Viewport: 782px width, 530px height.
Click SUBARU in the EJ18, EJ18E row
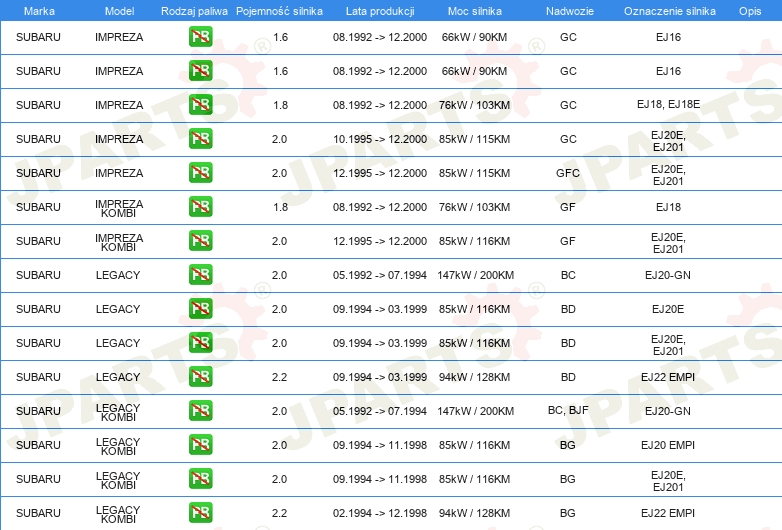tap(38, 105)
